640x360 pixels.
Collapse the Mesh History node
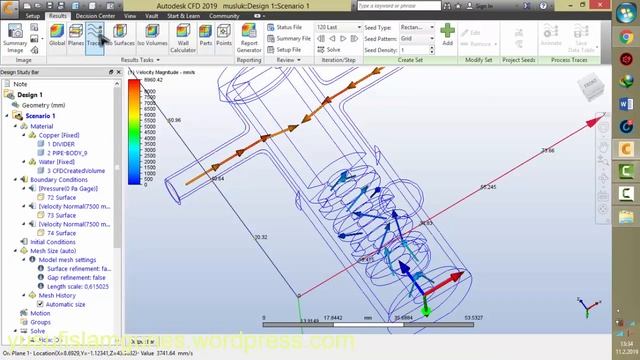[x=24, y=295]
